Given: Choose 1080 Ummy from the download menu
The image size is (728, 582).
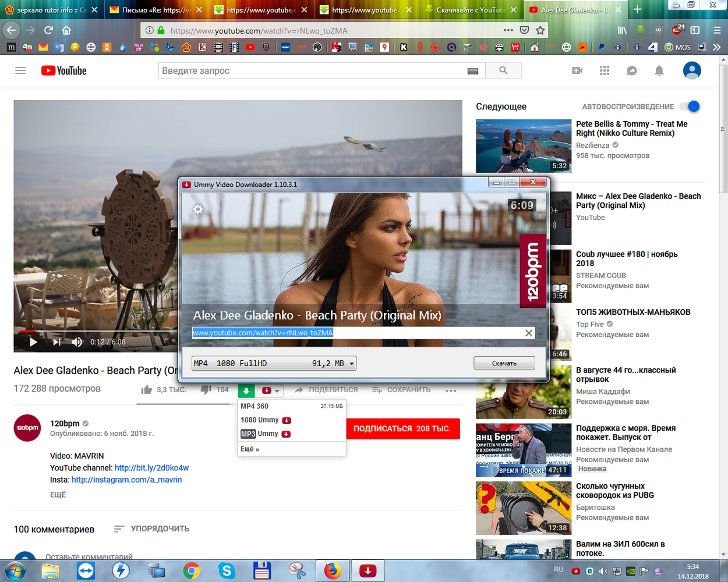Looking at the screenshot, I should (x=292, y=420).
